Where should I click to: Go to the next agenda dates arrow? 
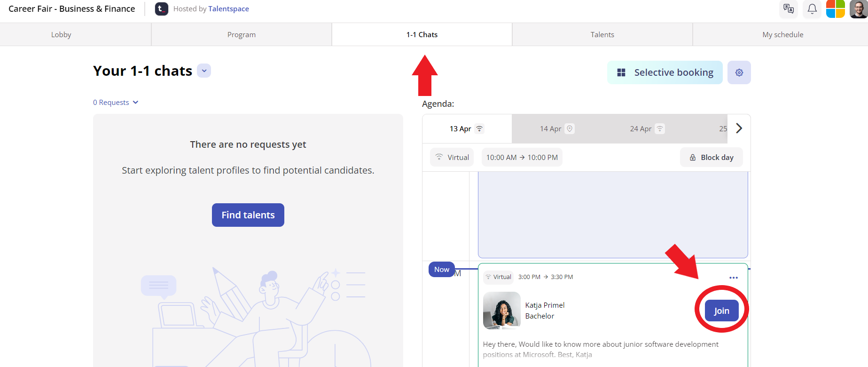coord(739,128)
